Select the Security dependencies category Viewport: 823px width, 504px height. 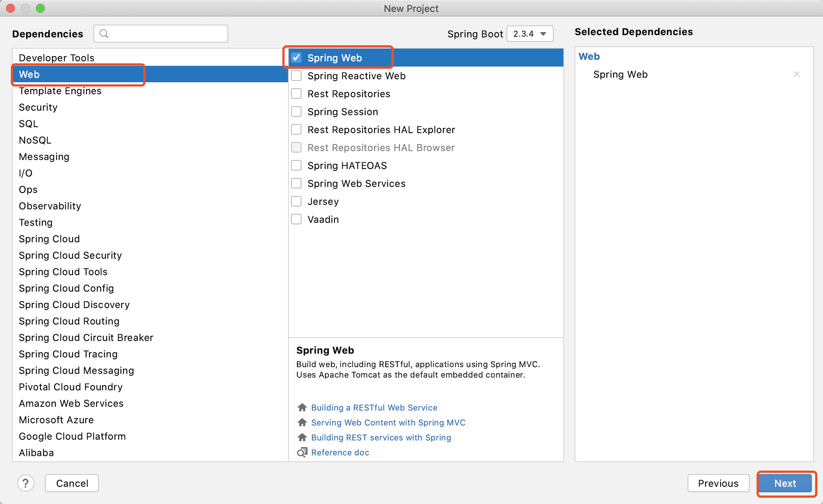(x=38, y=108)
